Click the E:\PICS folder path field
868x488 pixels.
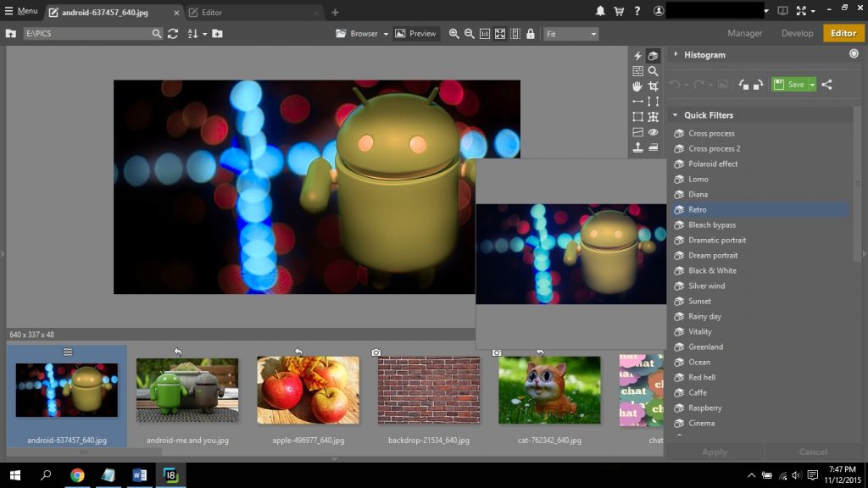tap(87, 34)
